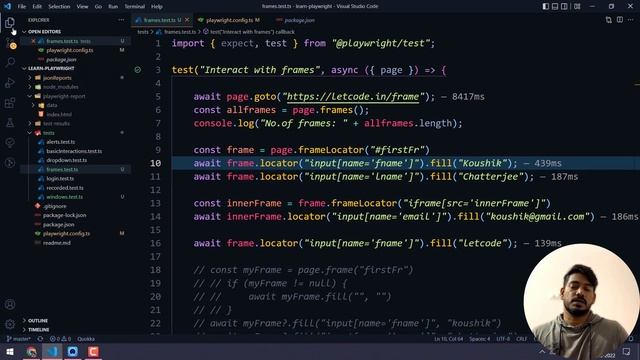The width and height of the screenshot is (640, 360).
Task: Open the Selection menu
Action: pyautogui.click(x=59, y=7)
